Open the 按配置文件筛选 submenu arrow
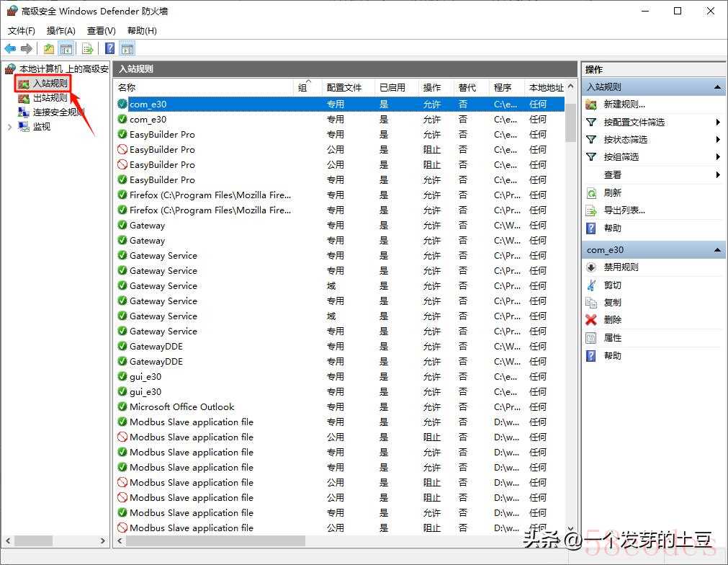Image resolution: width=728 pixels, height=565 pixels. pyautogui.click(x=718, y=123)
